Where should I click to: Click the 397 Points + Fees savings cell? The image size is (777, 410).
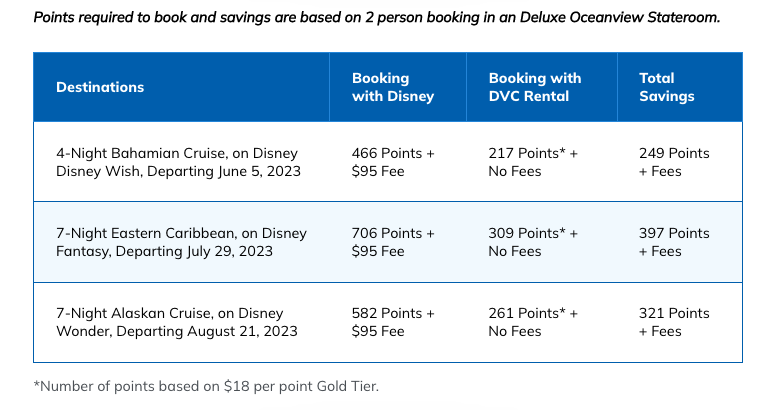[674, 242]
